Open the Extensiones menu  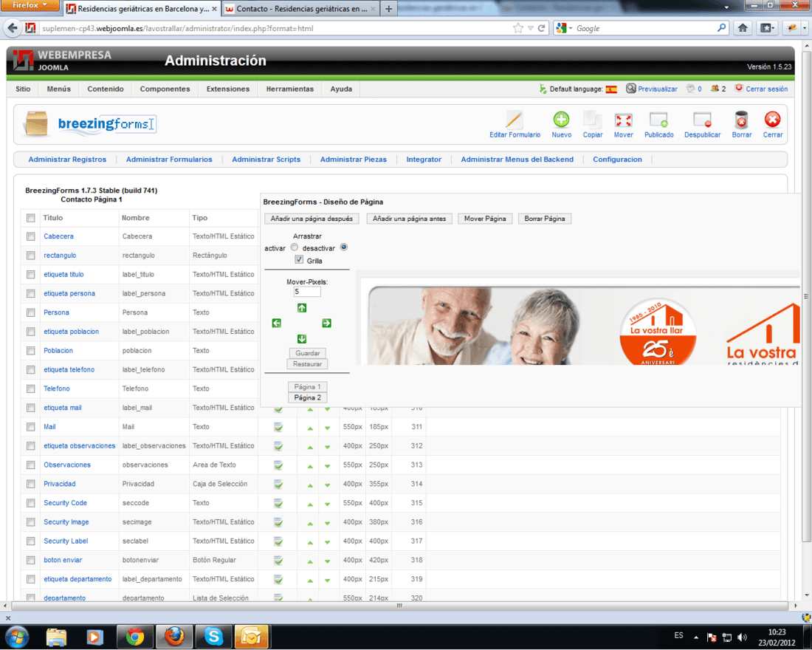228,89
